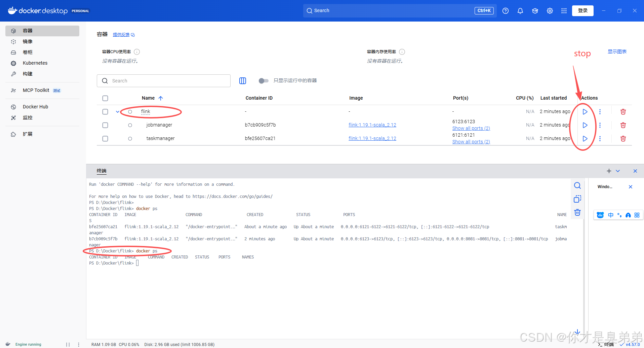
Task: Delete the jobmanager container with trash icon
Action: pos(623,125)
